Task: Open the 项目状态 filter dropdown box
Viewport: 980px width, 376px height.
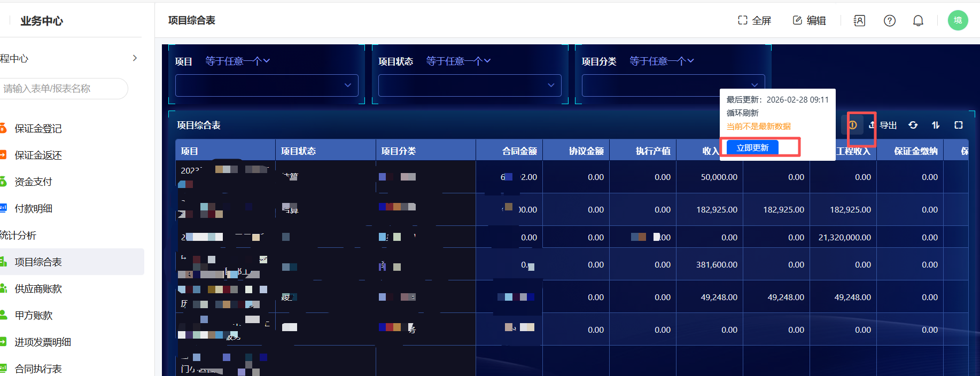Action: click(470, 85)
